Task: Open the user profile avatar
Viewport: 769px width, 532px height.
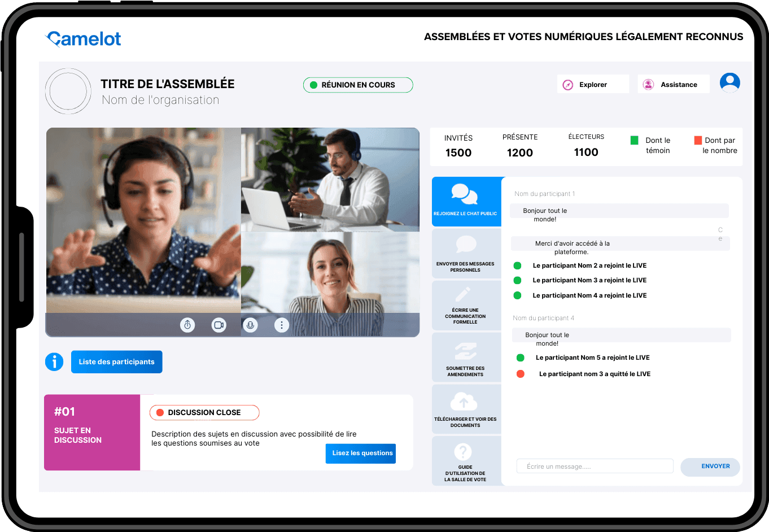Action: (x=729, y=83)
